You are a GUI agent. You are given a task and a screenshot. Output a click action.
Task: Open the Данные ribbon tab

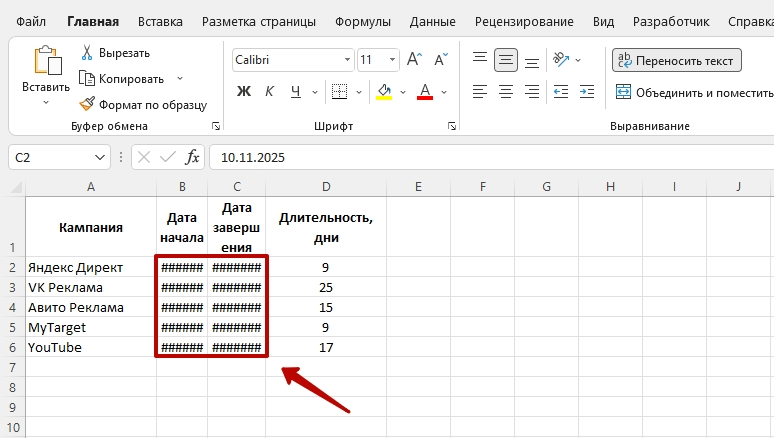click(432, 21)
